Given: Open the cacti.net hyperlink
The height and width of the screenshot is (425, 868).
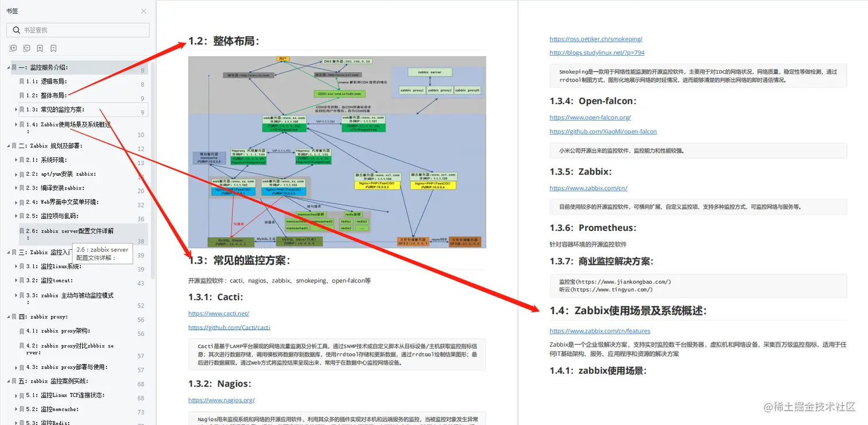Looking at the screenshot, I should tap(218, 314).
